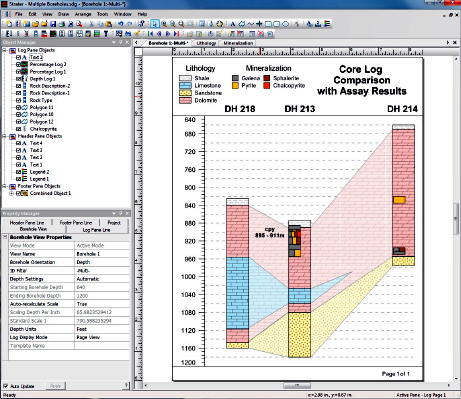The image size is (461, 399).
Task: Select Chalcopyrite item in Object Manager
Action: (x=43, y=129)
